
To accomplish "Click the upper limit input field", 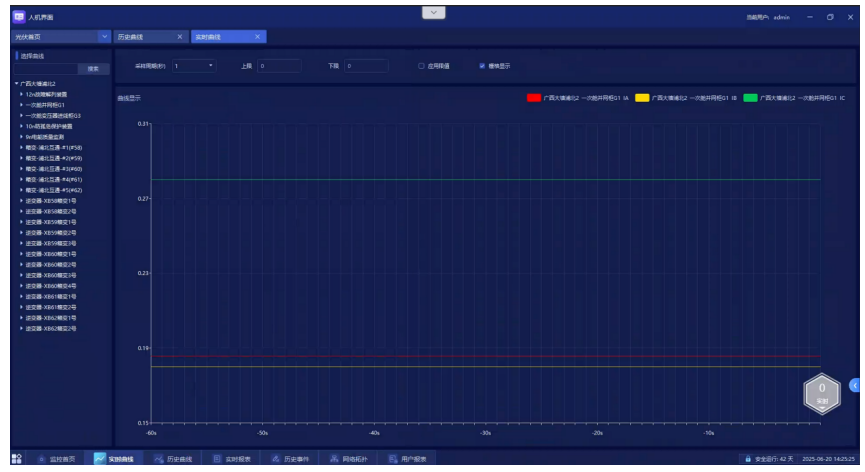I will pos(279,66).
